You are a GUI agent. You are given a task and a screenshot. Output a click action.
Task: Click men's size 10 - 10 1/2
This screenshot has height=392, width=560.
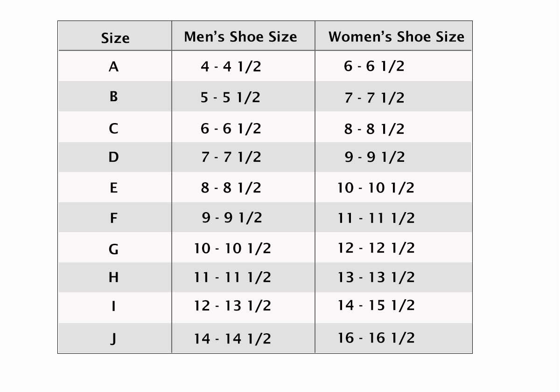coord(232,248)
